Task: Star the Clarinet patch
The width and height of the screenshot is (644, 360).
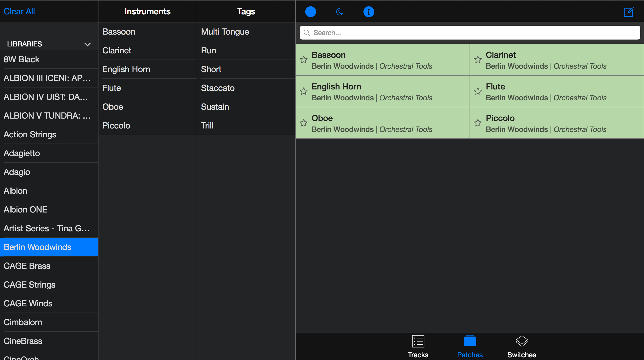Action: pos(478,60)
